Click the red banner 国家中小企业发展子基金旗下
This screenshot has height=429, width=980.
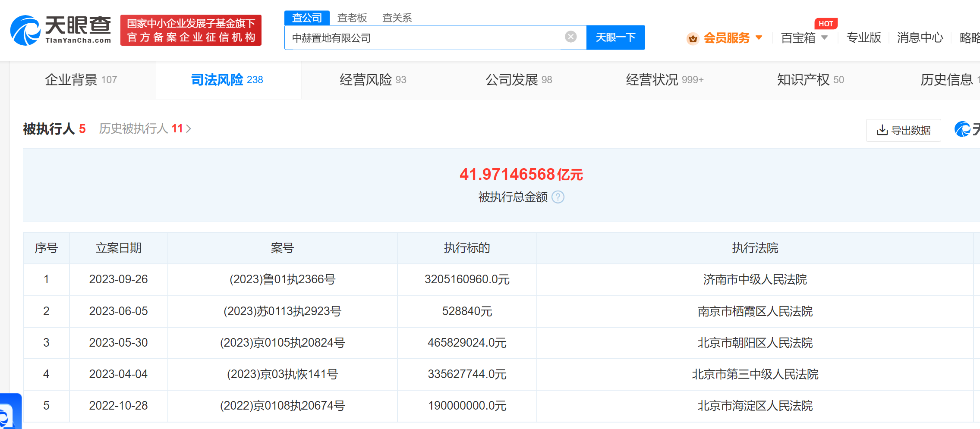coord(191,30)
